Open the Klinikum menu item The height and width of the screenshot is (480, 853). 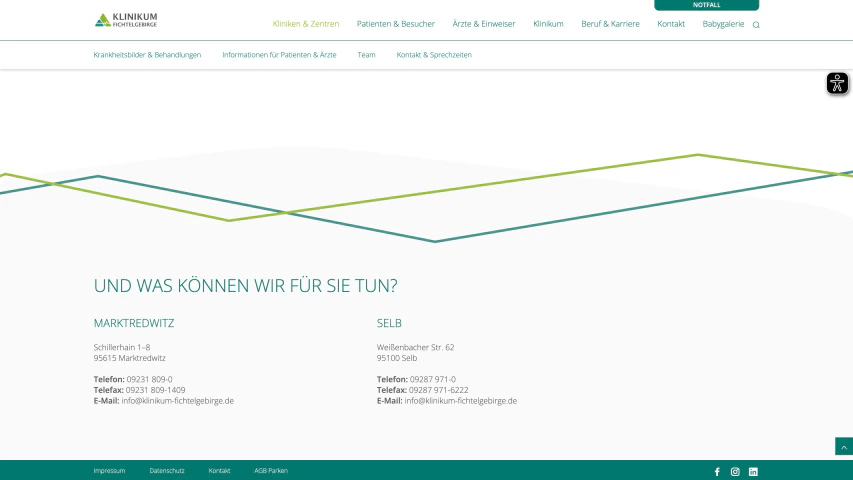coord(548,24)
